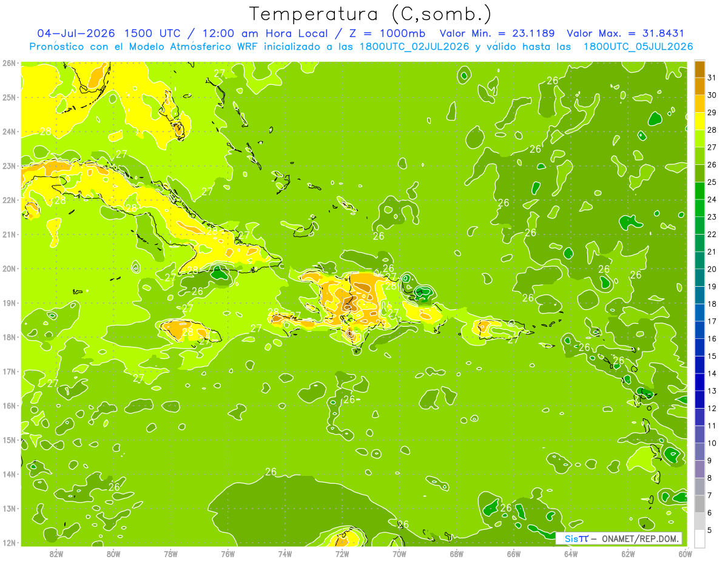The image size is (728, 562).
Task: Click the "ONAMET/REP.DOM." source label
Action: [640, 538]
